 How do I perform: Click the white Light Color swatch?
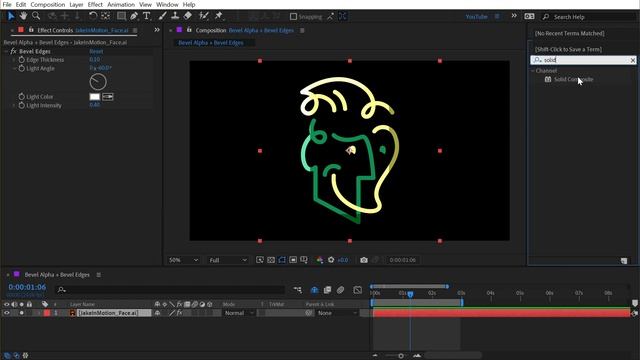point(94,97)
